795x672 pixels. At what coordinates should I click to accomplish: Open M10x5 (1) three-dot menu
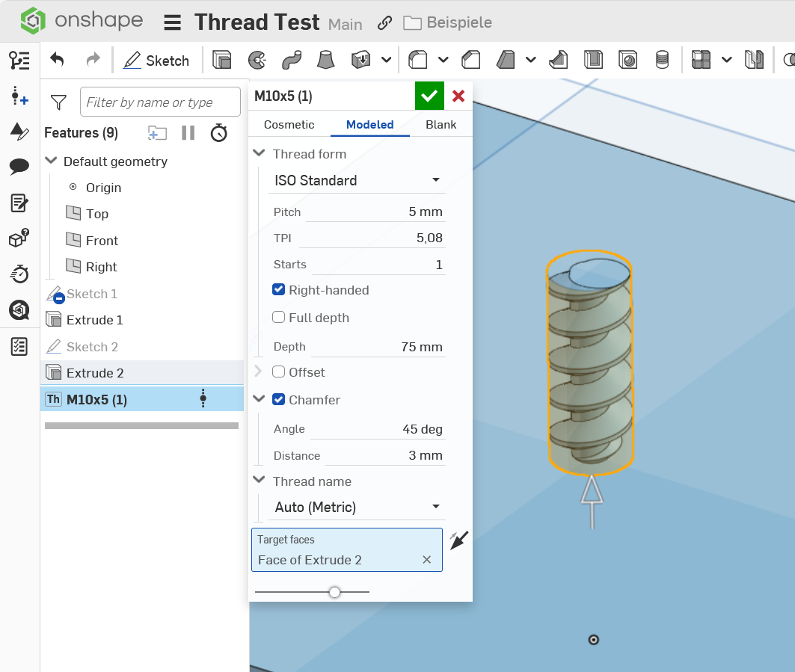point(203,399)
